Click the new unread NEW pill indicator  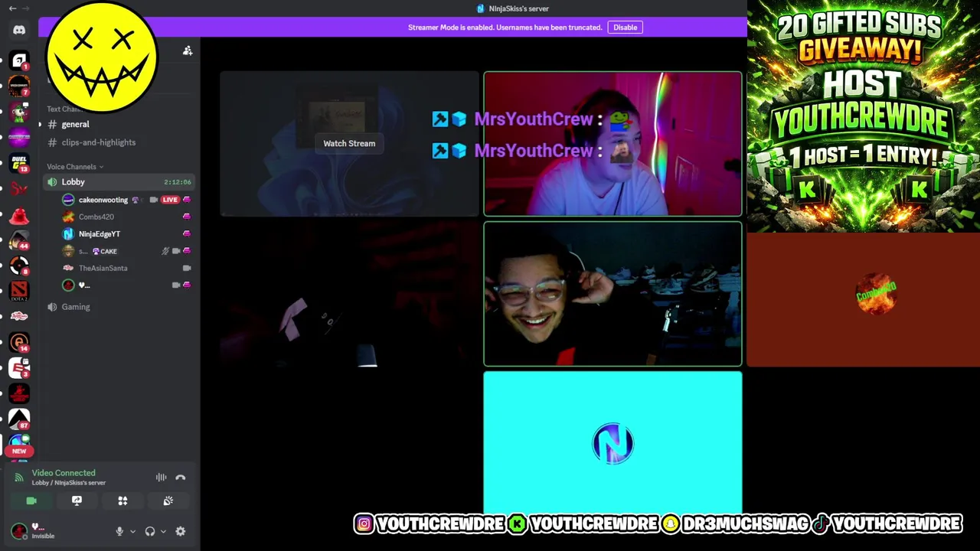click(x=19, y=451)
